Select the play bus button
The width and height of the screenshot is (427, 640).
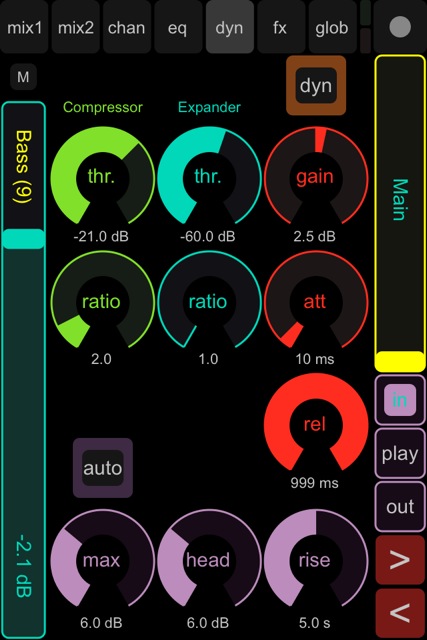[400, 453]
